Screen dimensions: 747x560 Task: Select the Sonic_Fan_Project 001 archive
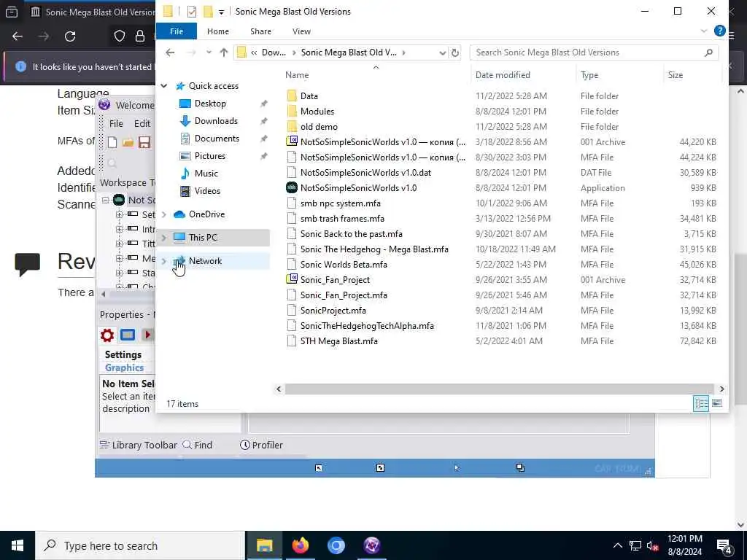tap(335, 279)
